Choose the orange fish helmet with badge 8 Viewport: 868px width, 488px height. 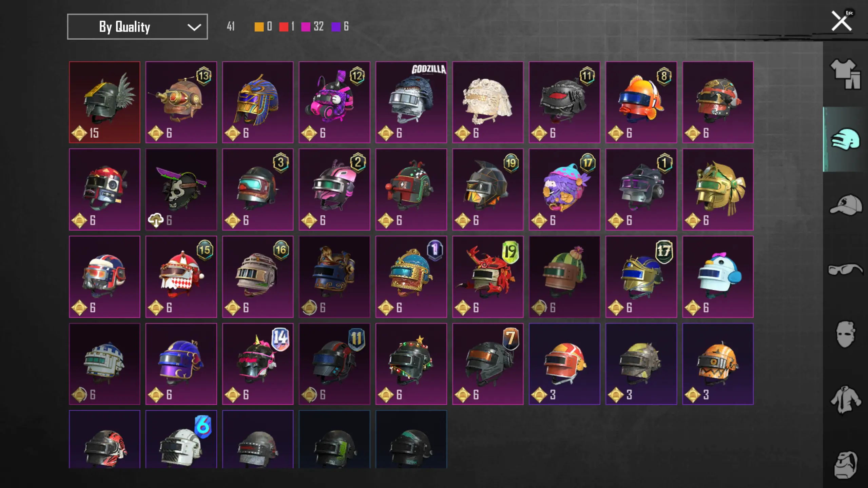(x=641, y=102)
